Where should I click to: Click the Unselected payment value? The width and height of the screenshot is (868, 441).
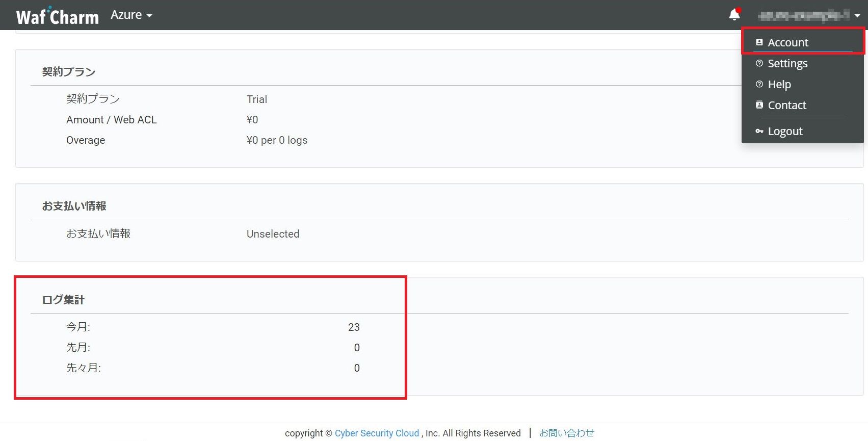(273, 234)
